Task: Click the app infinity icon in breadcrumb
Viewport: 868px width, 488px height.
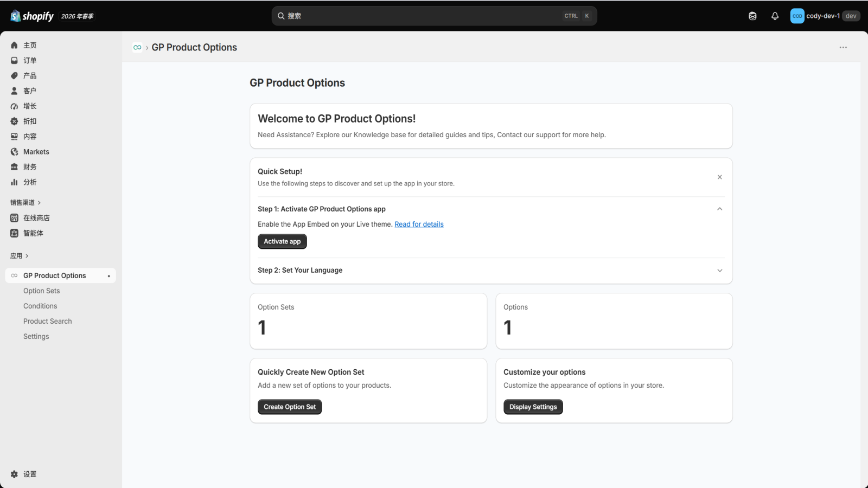Action: click(x=137, y=48)
